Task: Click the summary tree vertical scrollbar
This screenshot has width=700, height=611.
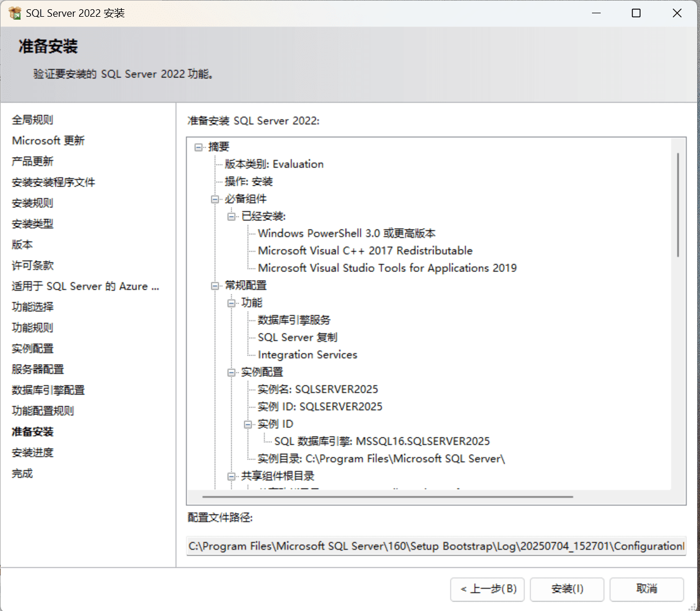Action: (678, 205)
